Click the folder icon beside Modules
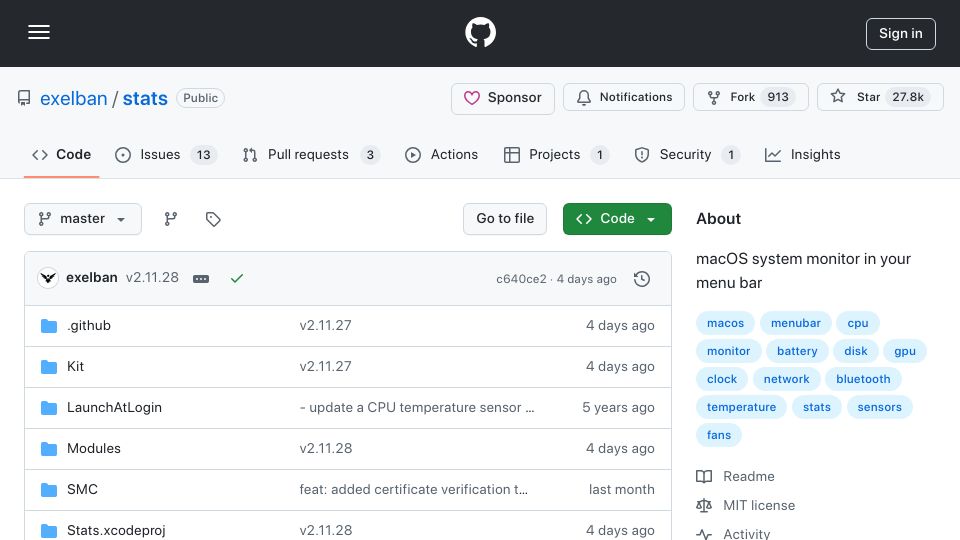960x540 pixels. coord(49,449)
